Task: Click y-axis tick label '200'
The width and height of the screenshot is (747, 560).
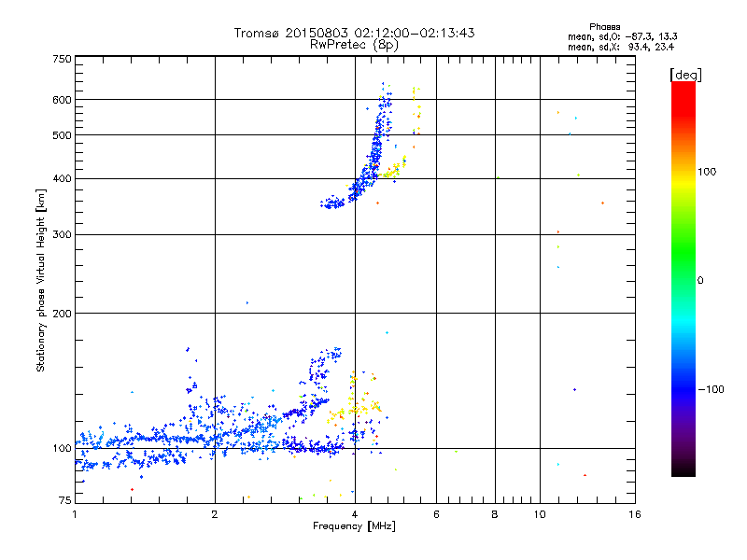Action: (x=63, y=314)
